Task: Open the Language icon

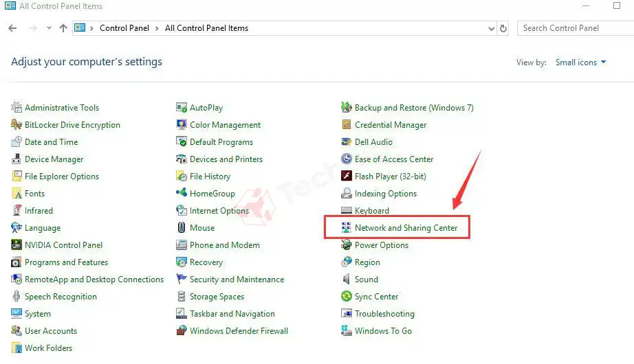Action: tap(17, 228)
